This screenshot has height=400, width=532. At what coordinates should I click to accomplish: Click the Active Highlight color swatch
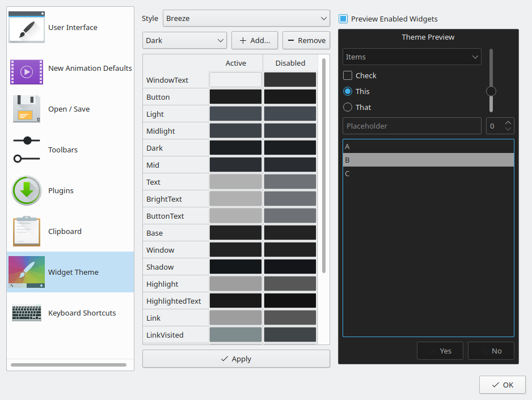click(235, 284)
